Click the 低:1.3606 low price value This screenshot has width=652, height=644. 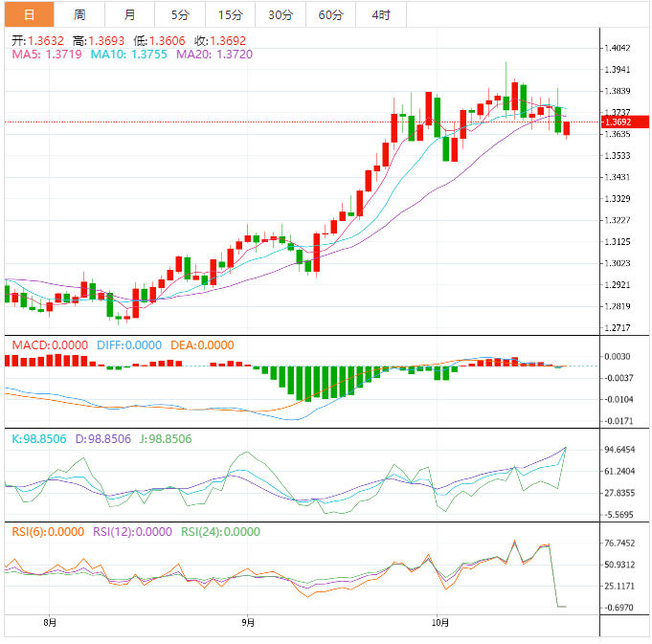click(159, 41)
